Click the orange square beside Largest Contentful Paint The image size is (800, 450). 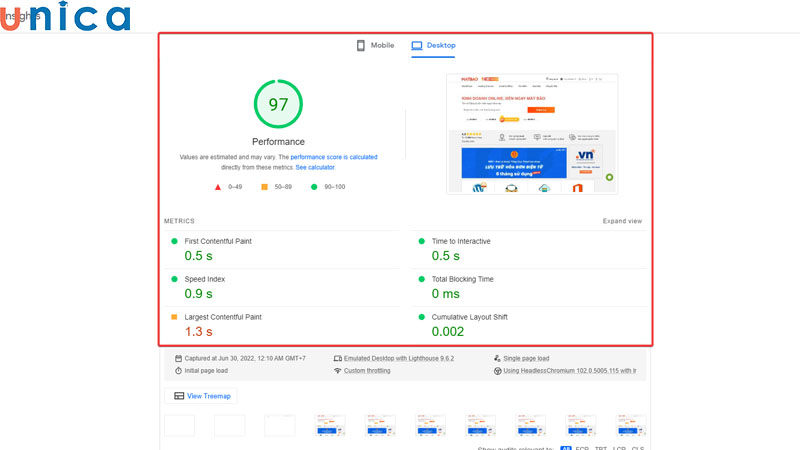tap(174, 317)
